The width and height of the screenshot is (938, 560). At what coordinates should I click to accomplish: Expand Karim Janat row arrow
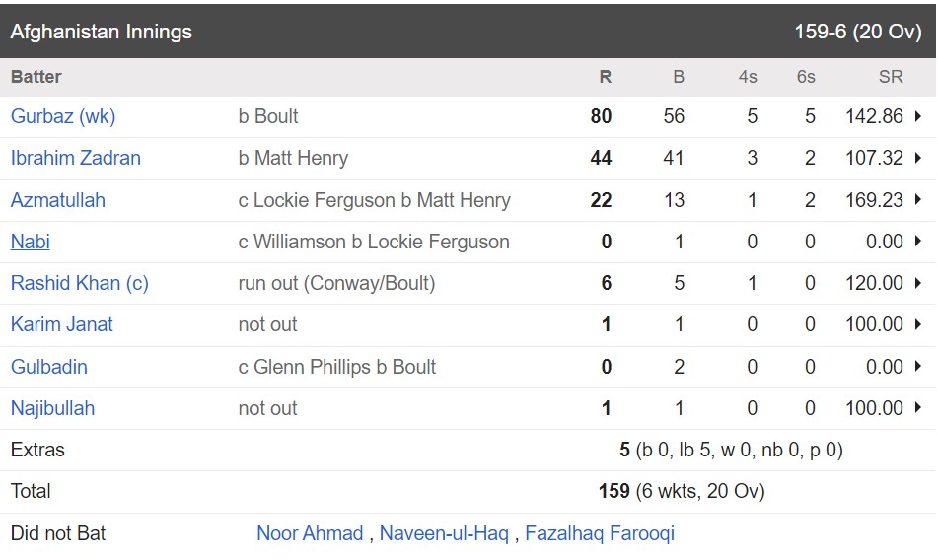[x=917, y=324]
